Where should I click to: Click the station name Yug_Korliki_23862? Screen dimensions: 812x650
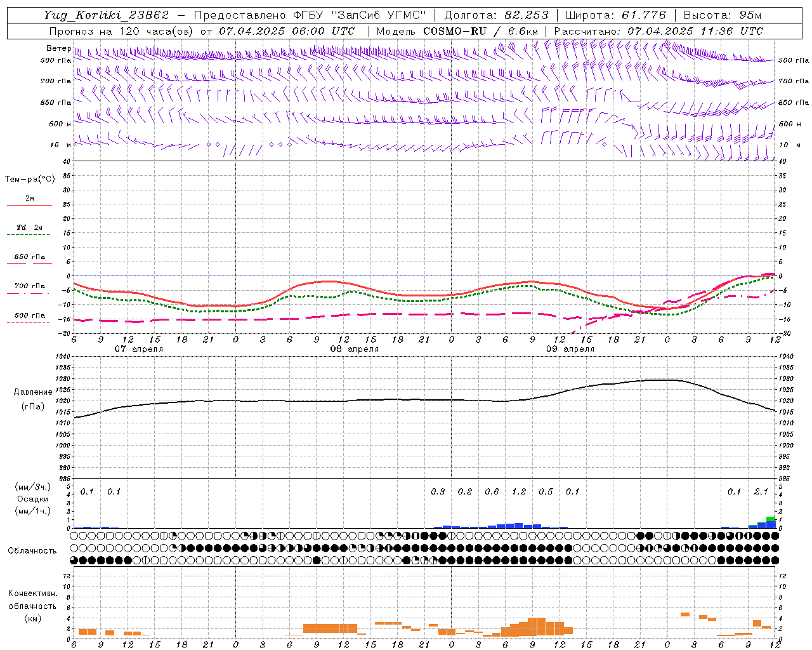click(x=106, y=15)
